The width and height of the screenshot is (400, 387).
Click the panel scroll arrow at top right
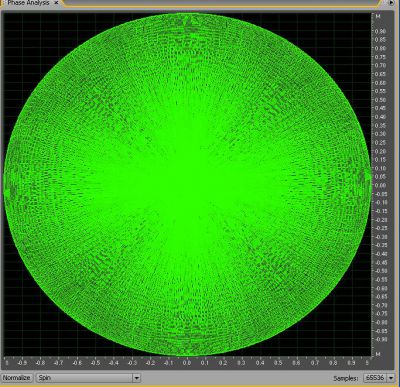[391, 3]
